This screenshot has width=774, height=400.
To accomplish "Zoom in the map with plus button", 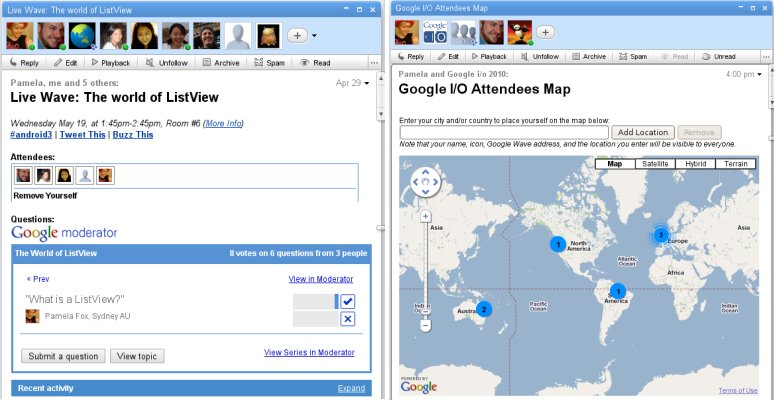I will (426, 216).
